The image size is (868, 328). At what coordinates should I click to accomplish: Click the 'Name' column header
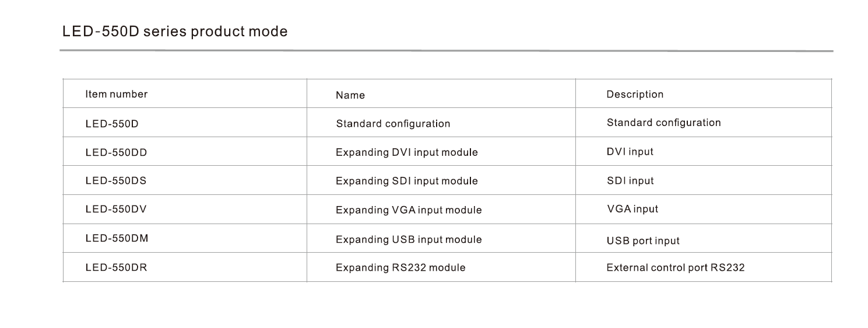click(350, 95)
